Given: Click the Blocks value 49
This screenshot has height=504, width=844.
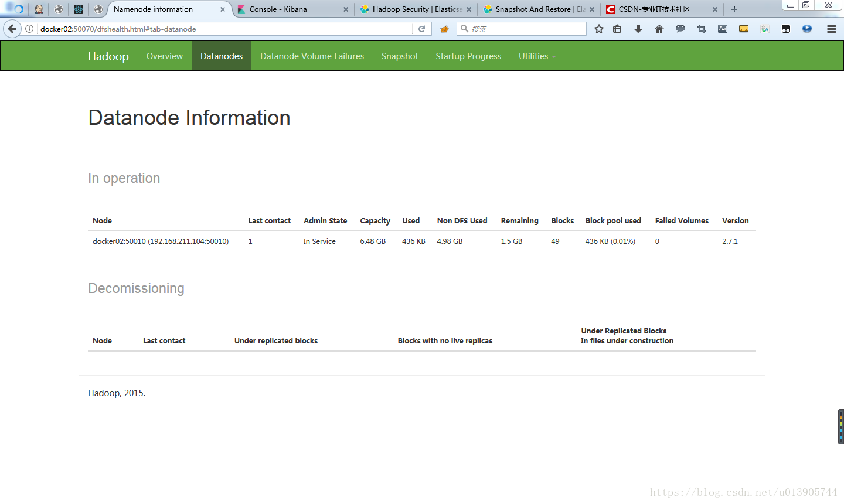Looking at the screenshot, I should coord(555,241).
